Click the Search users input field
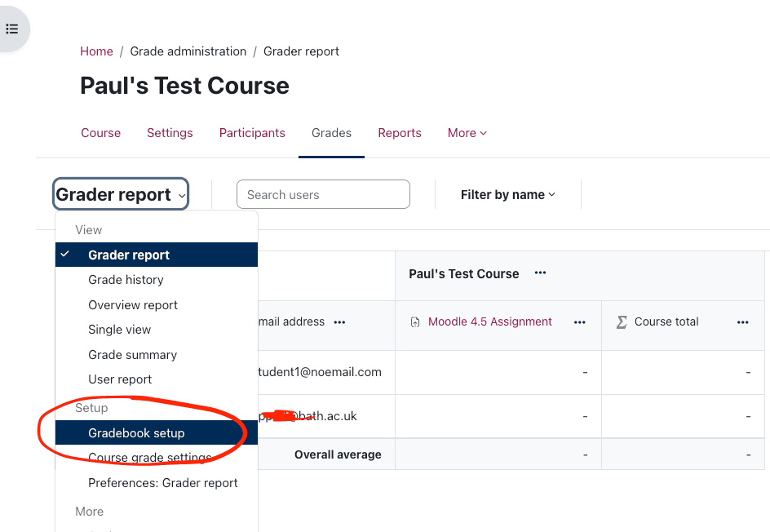The image size is (770, 532). tap(323, 195)
